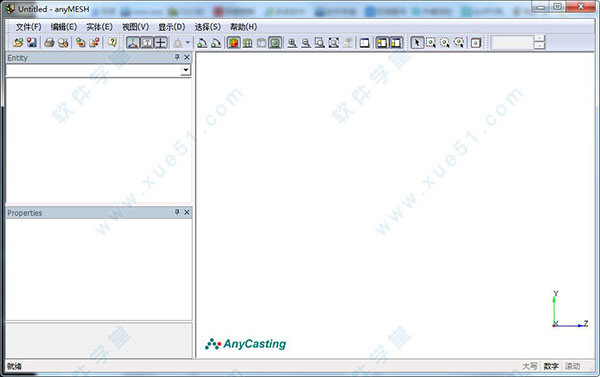This screenshot has height=377, width=600.
Task: Click the greyed-out icon after zoom-fit
Action: (x=347, y=42)
